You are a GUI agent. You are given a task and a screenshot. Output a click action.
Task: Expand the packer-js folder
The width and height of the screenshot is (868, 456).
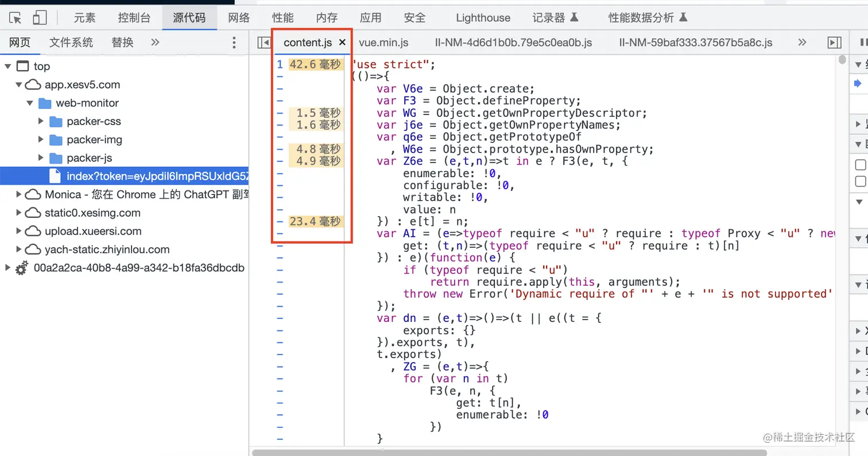[40, 158]
